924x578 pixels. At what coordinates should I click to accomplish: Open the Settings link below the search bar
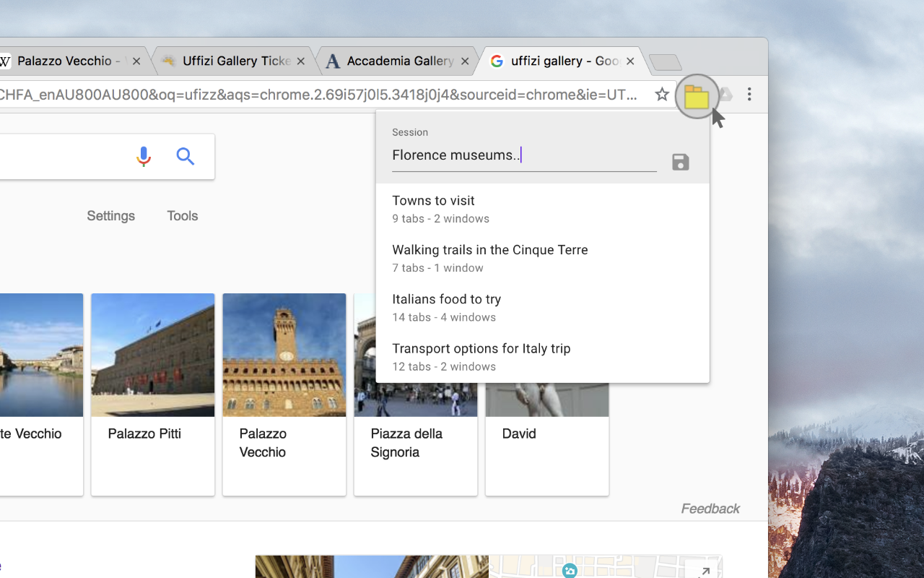110,215
